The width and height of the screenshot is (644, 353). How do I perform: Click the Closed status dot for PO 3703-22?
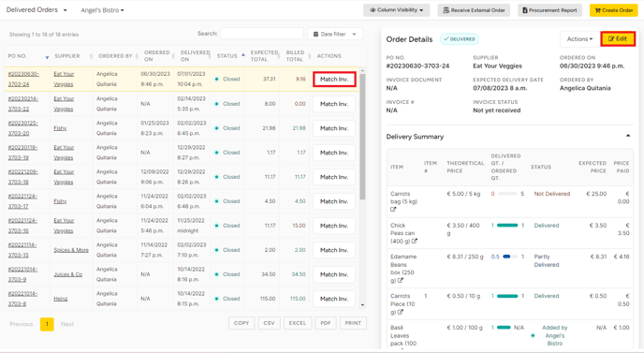coord(216,104)
